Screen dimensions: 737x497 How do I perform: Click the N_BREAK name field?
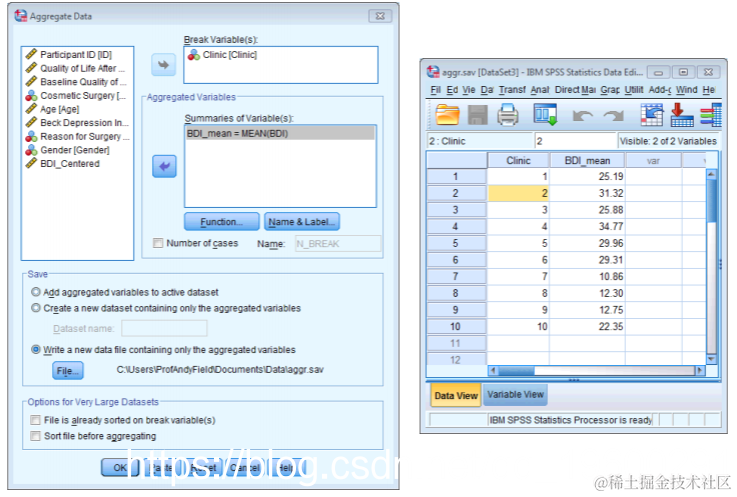coord(337,244)
